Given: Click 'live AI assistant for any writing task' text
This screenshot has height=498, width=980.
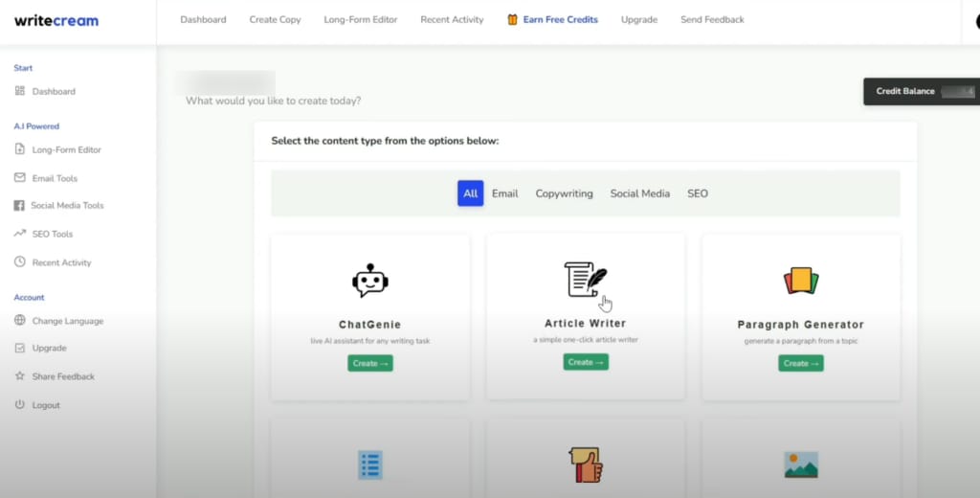Looking at the screenshot, I should pyautogui.click(x=370, y=341).
